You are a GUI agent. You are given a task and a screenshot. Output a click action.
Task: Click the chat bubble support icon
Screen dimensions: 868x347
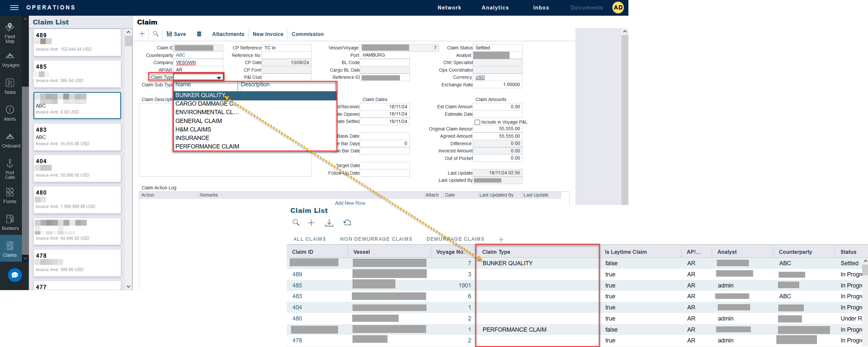pos(14,275)
